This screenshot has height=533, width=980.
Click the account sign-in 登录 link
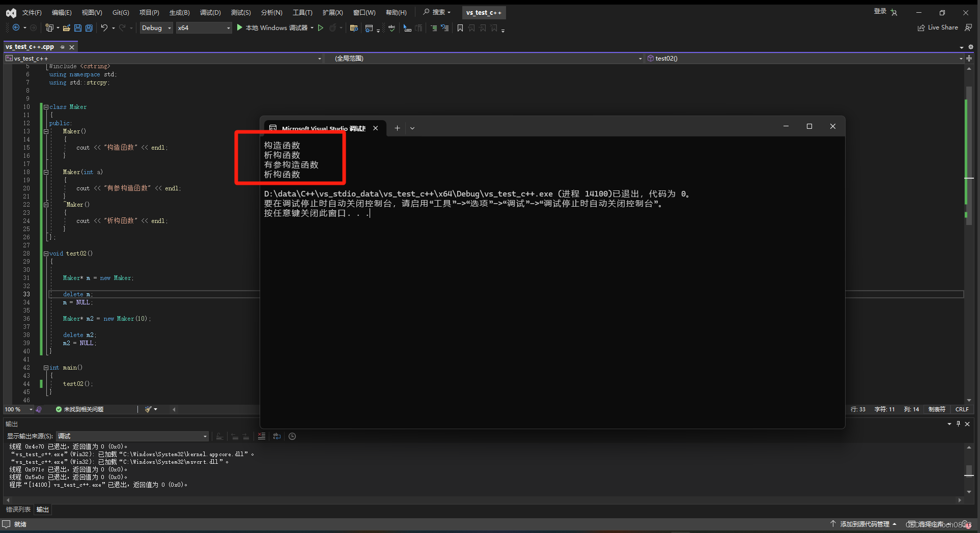(880, 12)
